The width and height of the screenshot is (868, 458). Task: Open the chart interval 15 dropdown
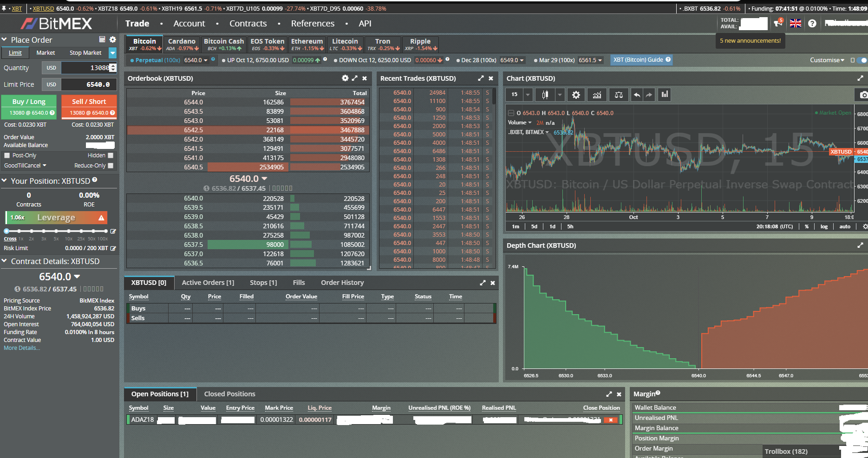click(x=528, y=95)
